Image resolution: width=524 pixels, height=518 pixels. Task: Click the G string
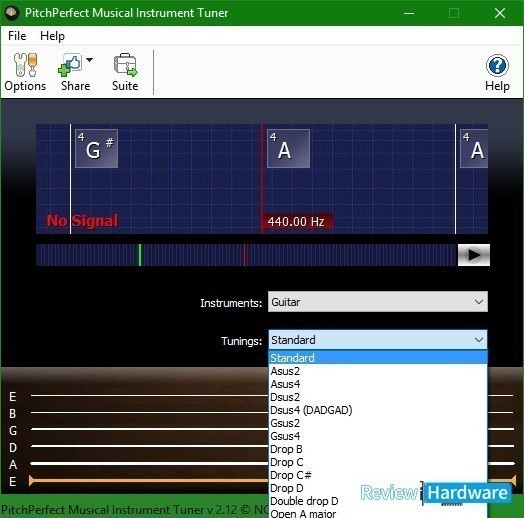click(150, 429)
